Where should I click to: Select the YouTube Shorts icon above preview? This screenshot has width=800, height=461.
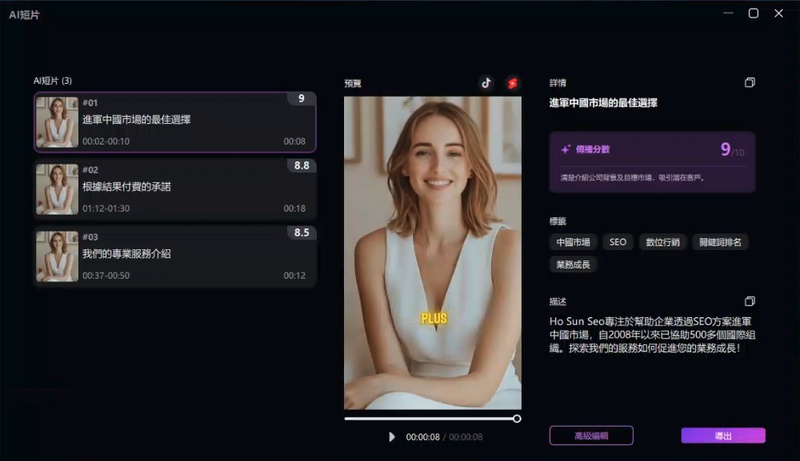point(512,83)
